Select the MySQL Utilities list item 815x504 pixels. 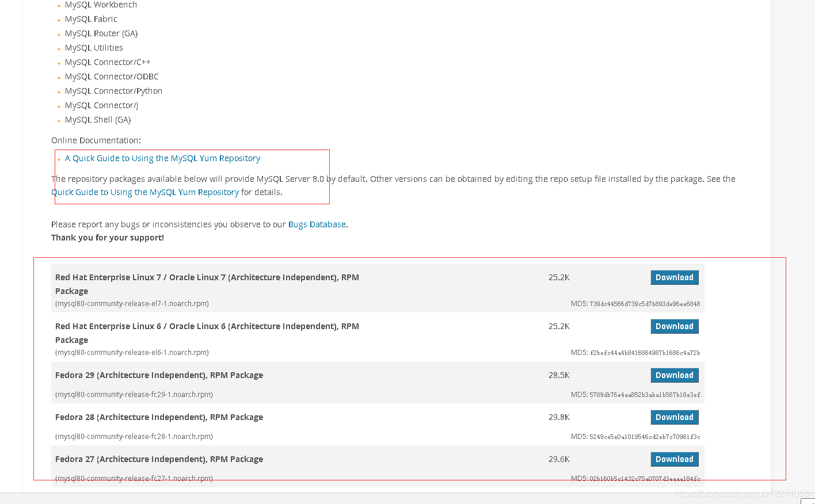pyautogui.click(x=94, y=48)
